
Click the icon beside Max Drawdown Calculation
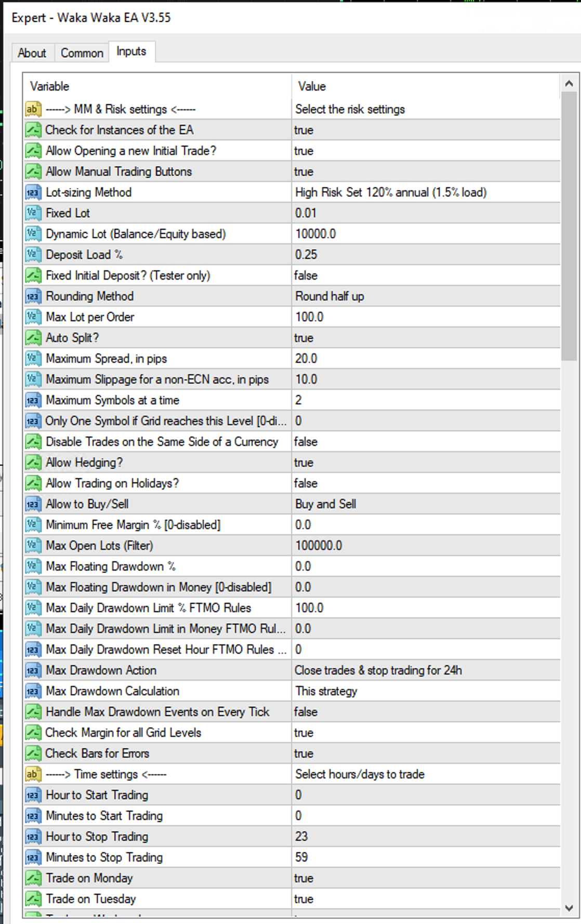33,691
